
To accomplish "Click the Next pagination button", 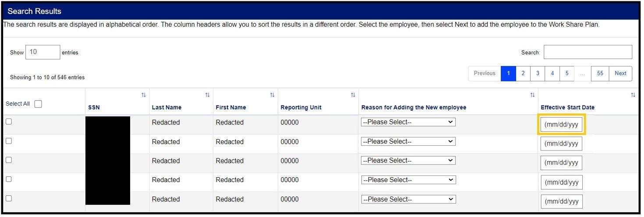I will pyautogui.click(x=620, y=73).
